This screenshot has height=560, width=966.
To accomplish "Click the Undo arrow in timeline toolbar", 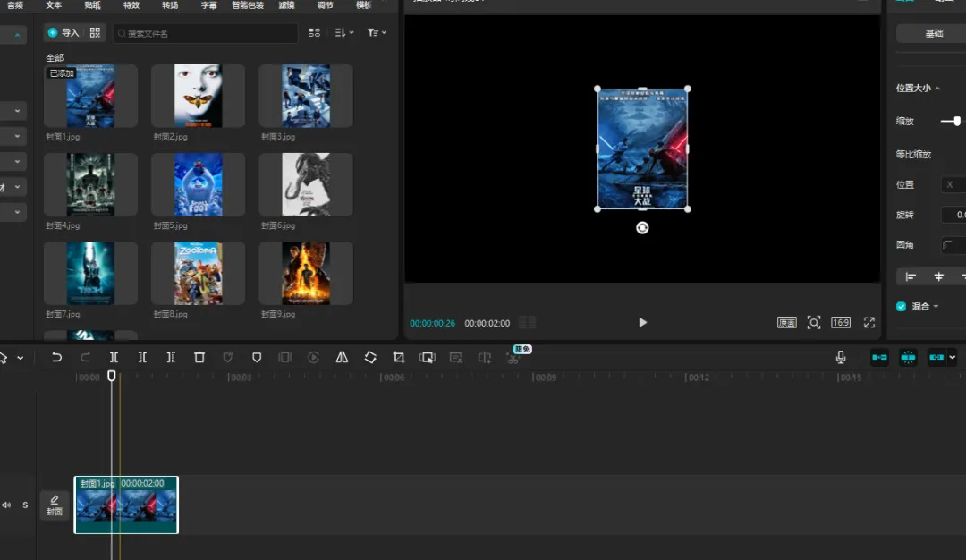I will point(56,357).
